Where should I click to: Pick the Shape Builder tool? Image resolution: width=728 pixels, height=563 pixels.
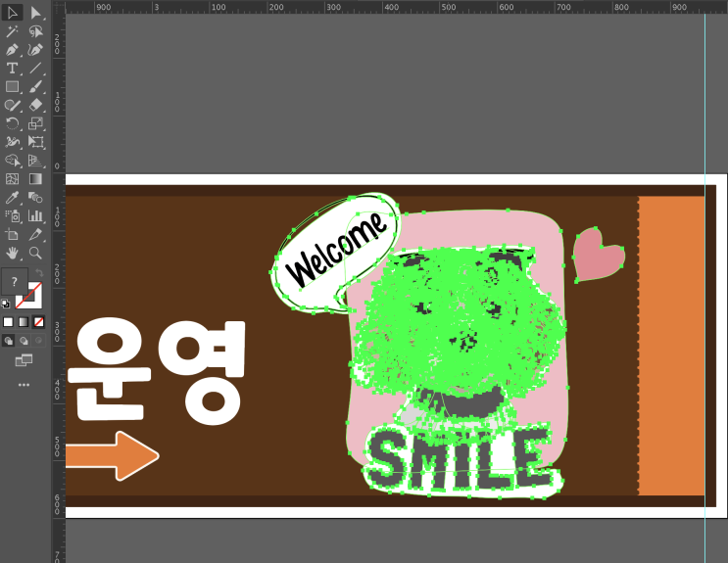[x=12, y=161]
